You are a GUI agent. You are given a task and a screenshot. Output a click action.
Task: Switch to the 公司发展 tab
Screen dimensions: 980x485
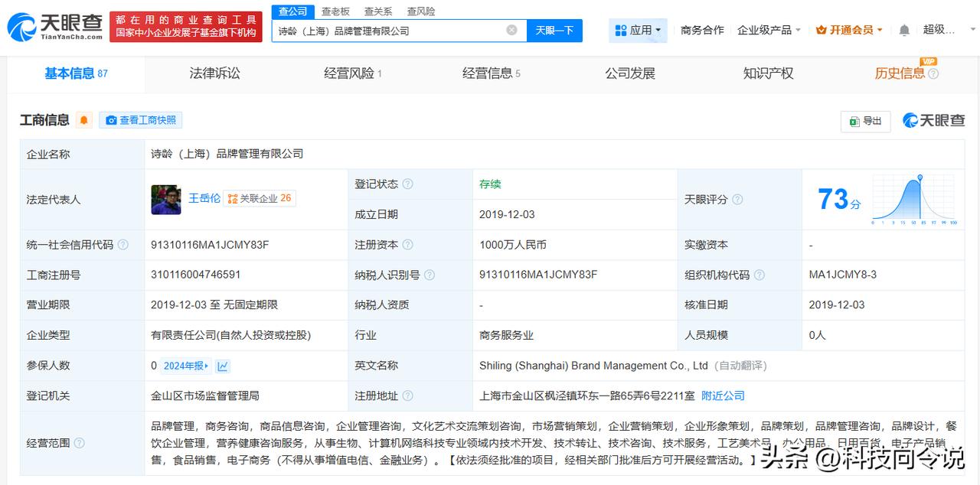(x=630, y=73)
